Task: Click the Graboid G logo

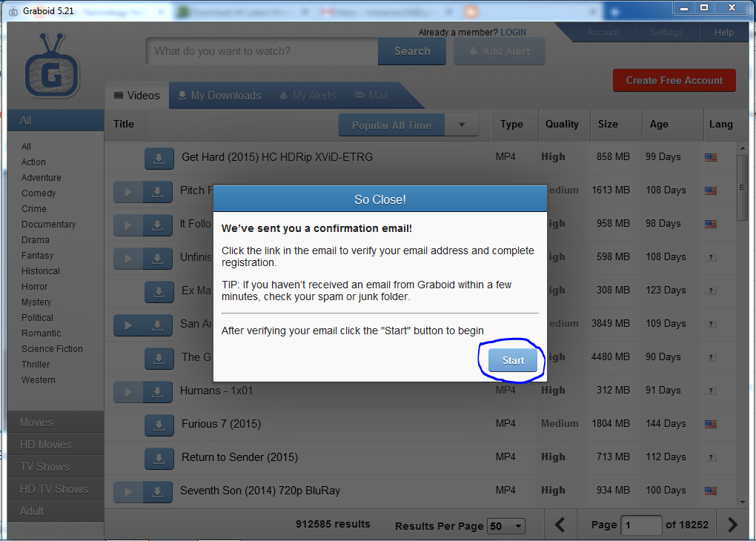Action: (x=52, y=64)
